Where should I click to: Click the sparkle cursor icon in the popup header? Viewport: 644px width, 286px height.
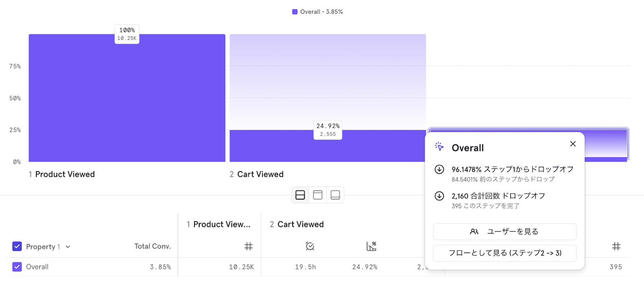pos(439,147)
